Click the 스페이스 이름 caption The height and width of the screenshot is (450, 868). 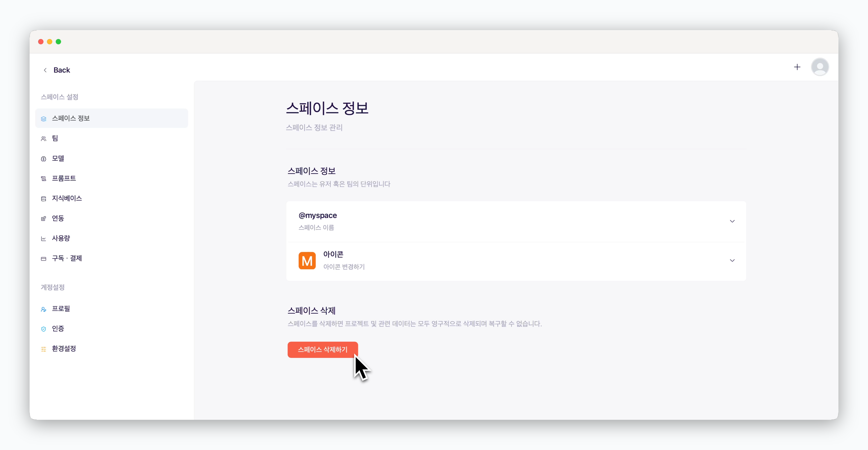tap(316, 228)
